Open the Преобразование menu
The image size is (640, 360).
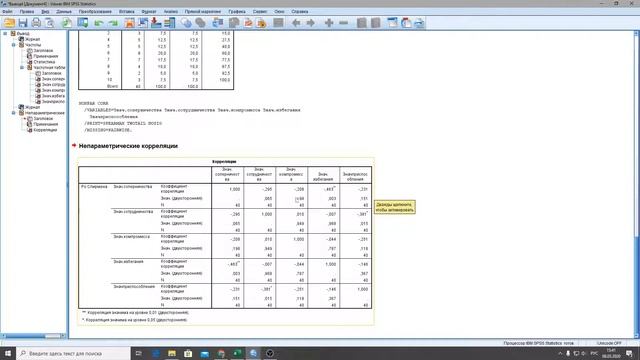(95, 11)
